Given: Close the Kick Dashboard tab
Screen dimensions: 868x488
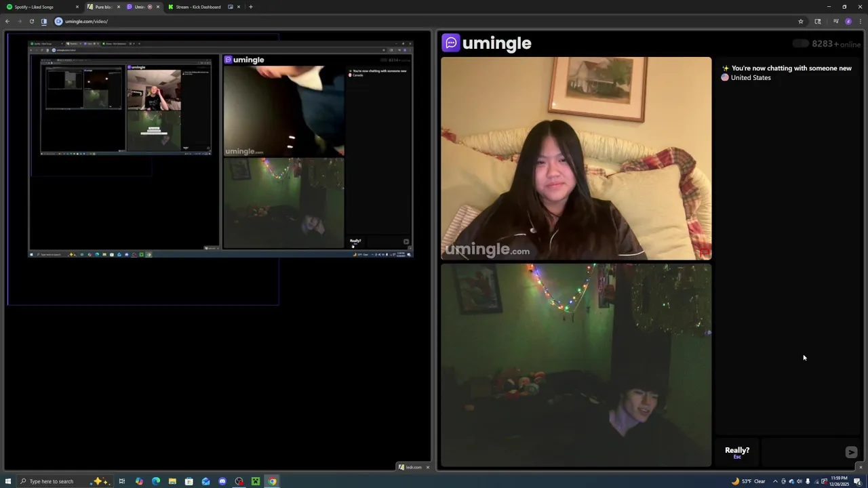Looking at the screenshot, I should (x=239, y=7).
